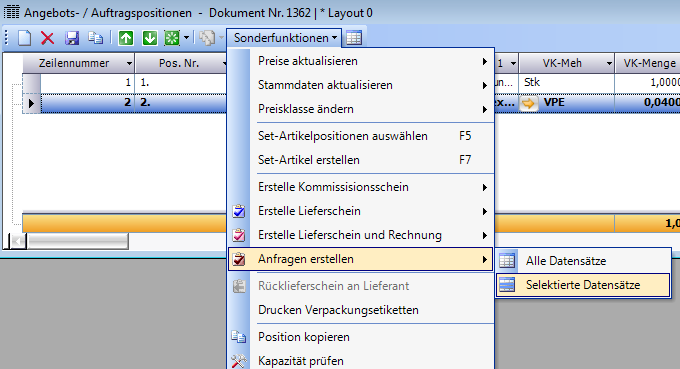Open the VK-Meh column filter arrow
The height and width of the screenshot is (369, 680).
coord(609,64)
